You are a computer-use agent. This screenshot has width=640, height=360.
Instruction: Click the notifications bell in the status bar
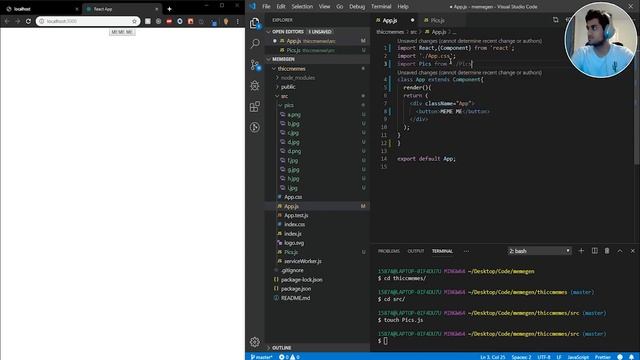[x=631, y=357]
